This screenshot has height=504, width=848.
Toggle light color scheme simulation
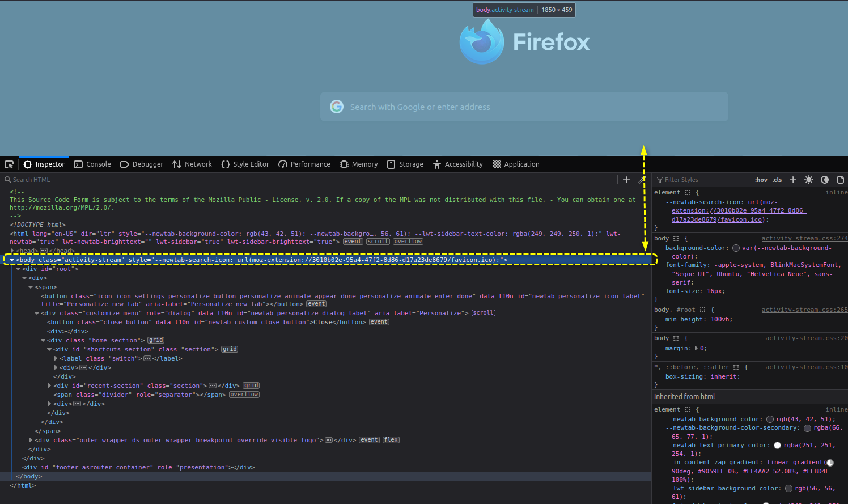[x=809, y=180]
